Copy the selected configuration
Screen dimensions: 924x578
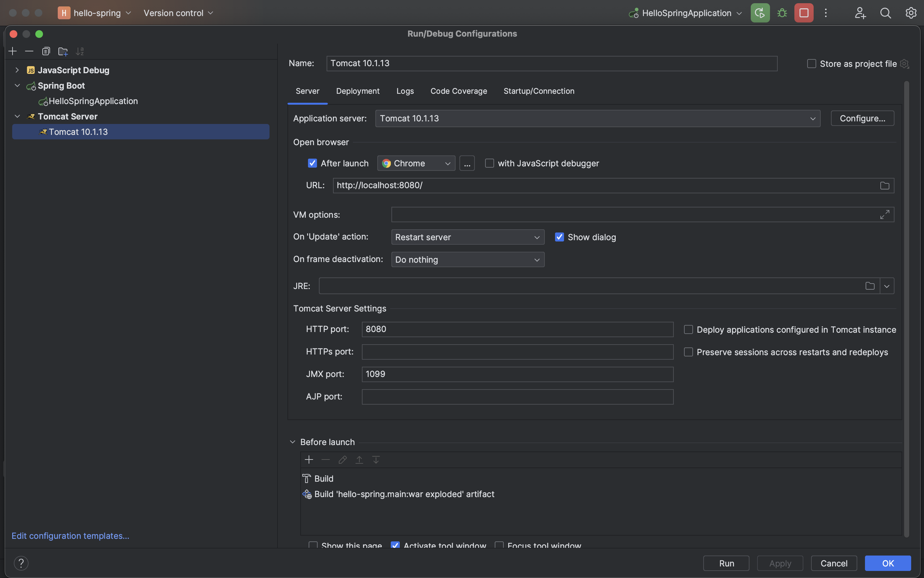(x=46, y=51)
